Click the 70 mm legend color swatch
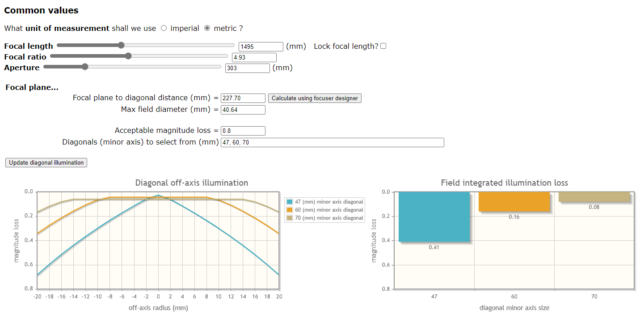 coord(290,218)
